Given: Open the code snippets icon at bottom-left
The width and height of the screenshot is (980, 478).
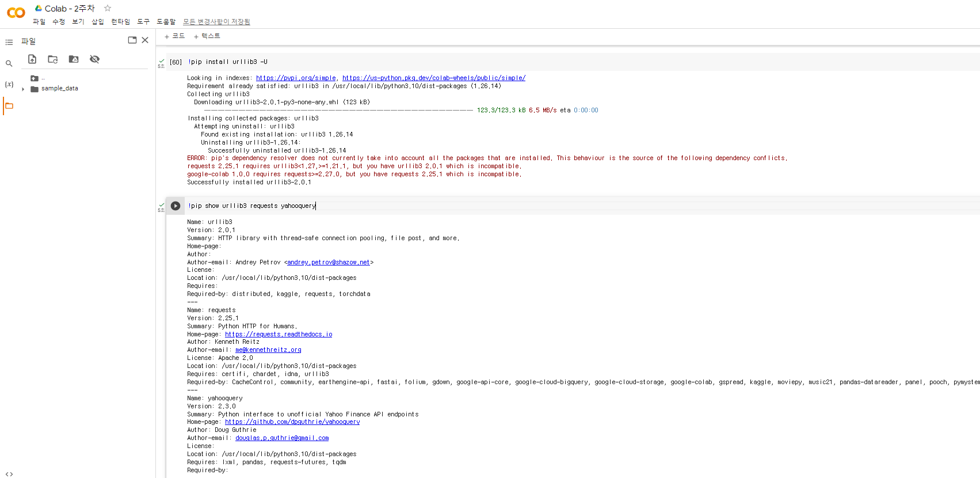Looking at the screenshot, I should [x=9, y=474].
